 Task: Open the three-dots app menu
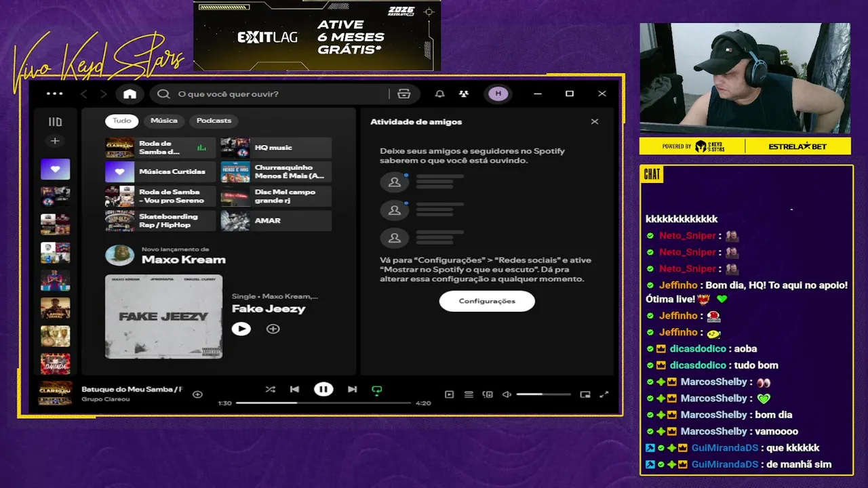click(54, 94)
